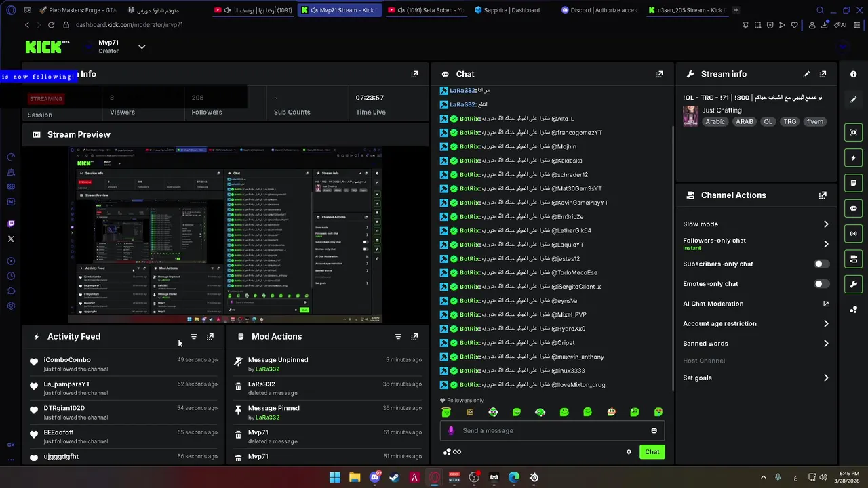Expand Followers-only chat options
Image resolution: width=868 pixels, height=488 pixels.
pos(825,244)
